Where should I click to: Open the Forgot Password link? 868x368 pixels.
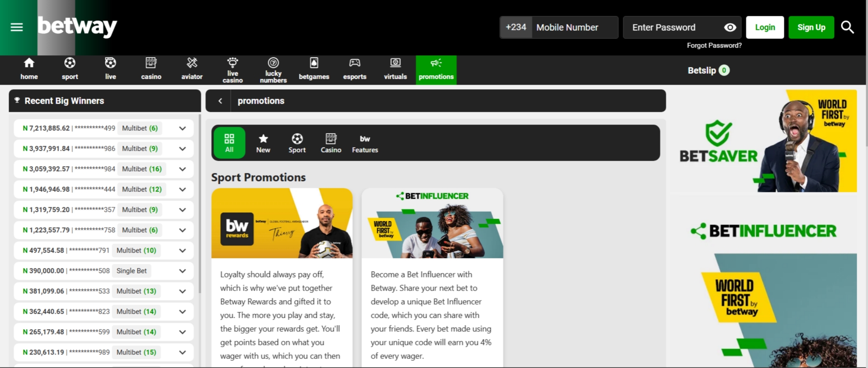714,45
